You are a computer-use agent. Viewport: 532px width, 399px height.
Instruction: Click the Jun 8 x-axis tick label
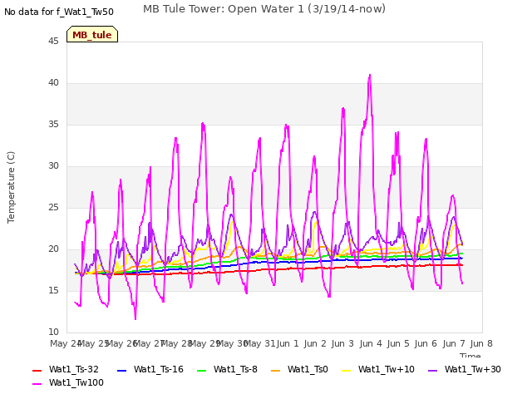(x=481, y=343)
